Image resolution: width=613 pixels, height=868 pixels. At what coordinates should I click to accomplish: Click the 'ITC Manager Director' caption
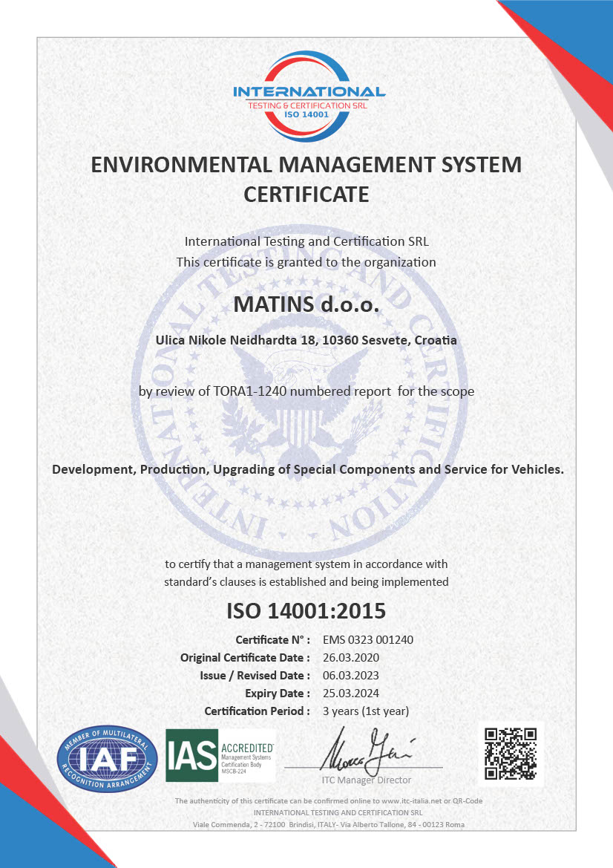click(x=367, y=780)
